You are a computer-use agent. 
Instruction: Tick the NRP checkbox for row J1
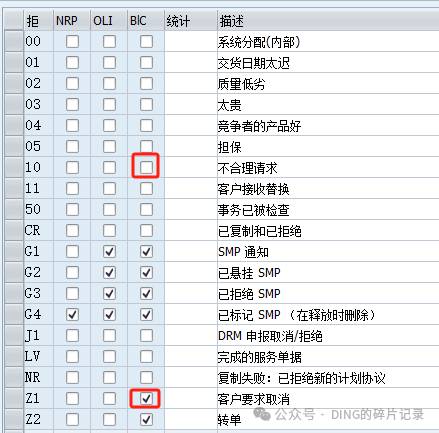pyautogui.click(x=72, y=336)
